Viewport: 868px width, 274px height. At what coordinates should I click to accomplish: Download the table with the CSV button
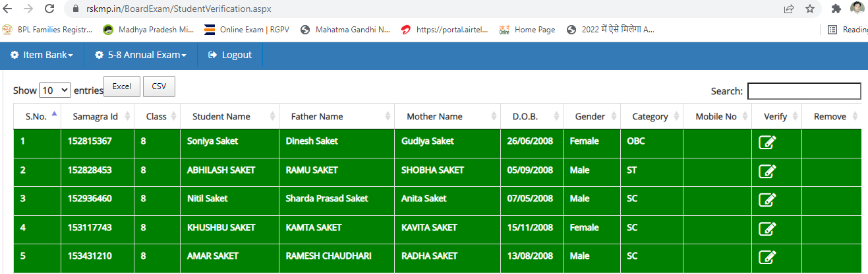[159, 86]
